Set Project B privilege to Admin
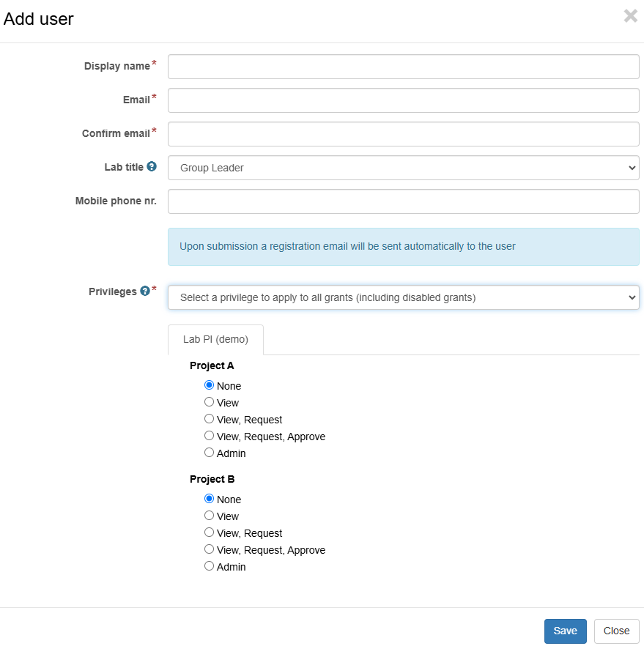The height and width of the screenshot is (646, 644). point(210,565)
